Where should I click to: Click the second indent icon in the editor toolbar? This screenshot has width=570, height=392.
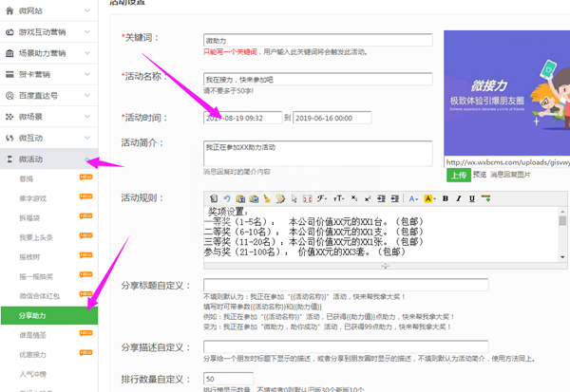click(x=395, y=198)
